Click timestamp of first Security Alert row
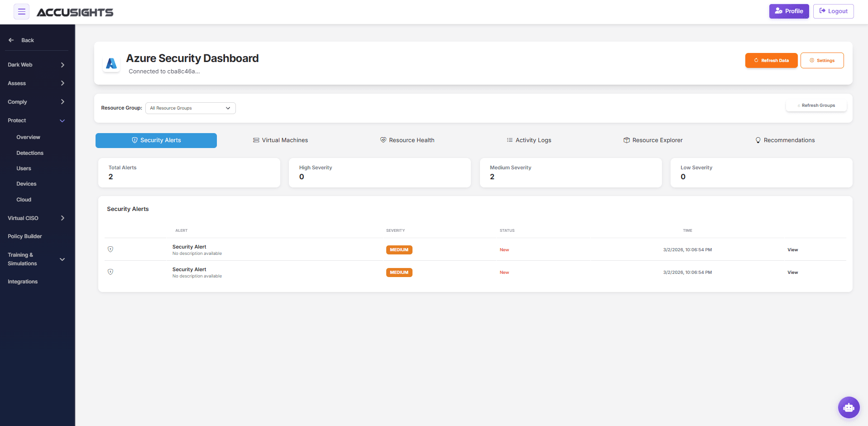This screenshot has height=426, width=868. tap(687, 250)
